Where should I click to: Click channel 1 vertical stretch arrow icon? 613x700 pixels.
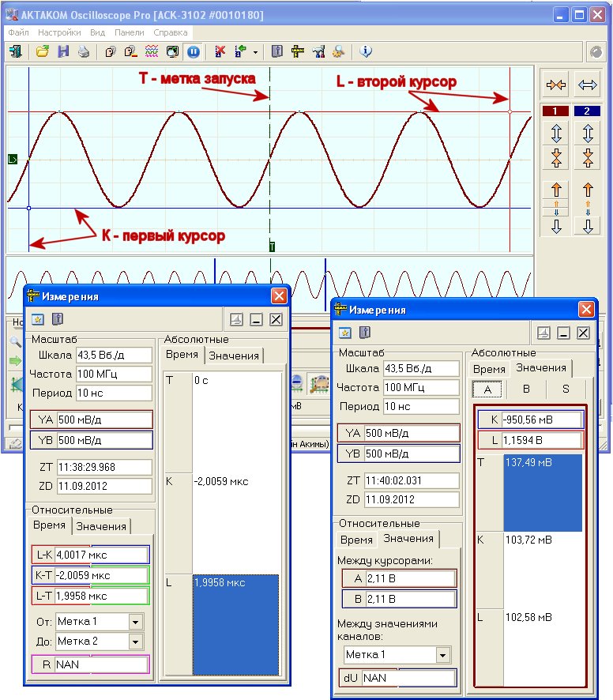coord(556,133)
